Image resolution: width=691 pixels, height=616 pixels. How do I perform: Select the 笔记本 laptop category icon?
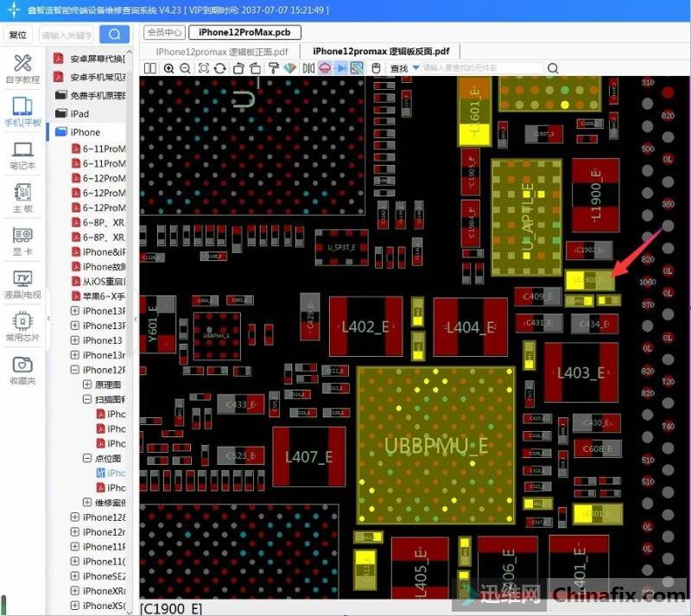pos(22,155)
